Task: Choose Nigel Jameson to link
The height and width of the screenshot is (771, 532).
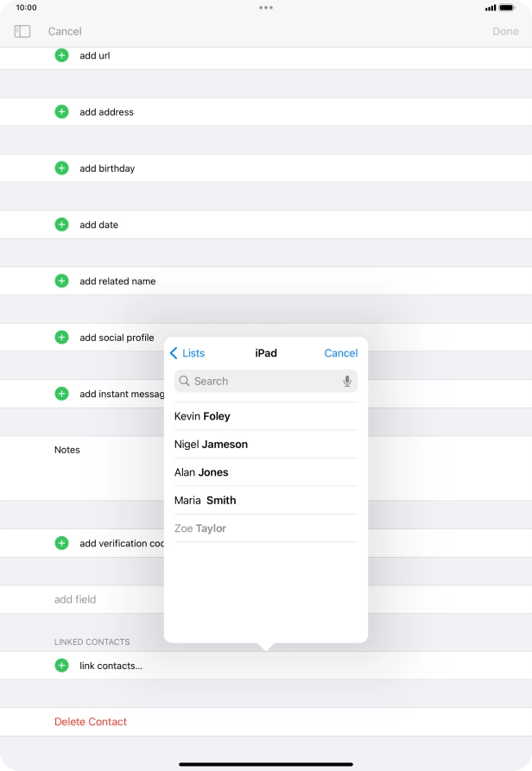Action: [x=211, y=445]
